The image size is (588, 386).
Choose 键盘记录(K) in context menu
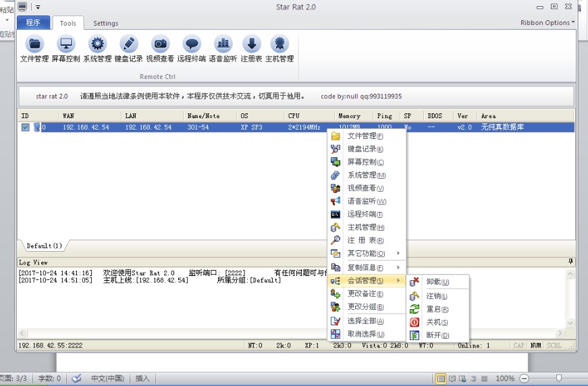tap(367, 149)
